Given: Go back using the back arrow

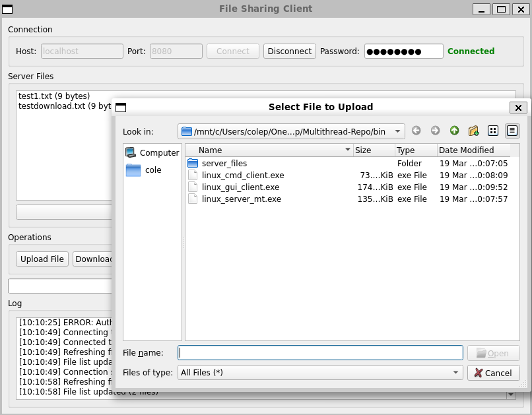Looking at the screenshot, I should (x=416, y=131).
